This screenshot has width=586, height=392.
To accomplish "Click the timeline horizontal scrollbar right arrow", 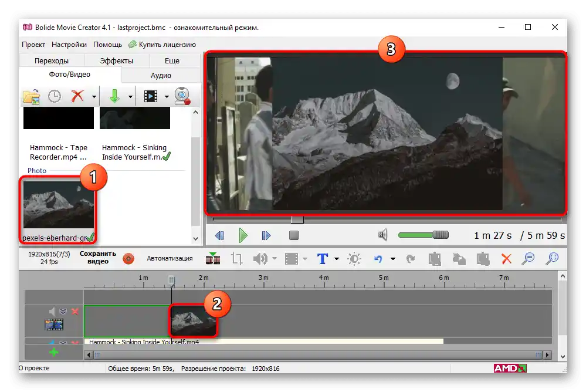I will [x=547, y=354].
